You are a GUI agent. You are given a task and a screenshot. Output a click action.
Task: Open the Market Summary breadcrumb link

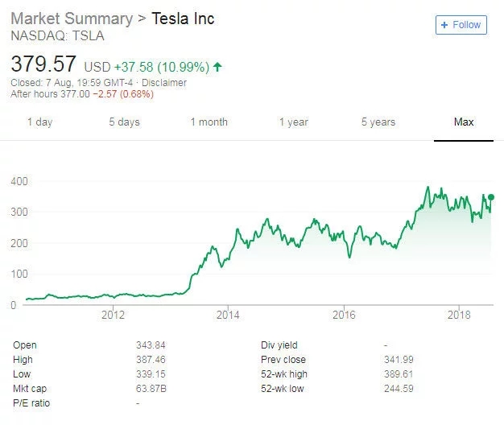[69, 19]
